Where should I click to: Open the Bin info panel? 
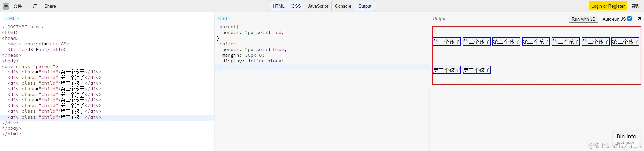pyautogui.click(x=626, y=136)
